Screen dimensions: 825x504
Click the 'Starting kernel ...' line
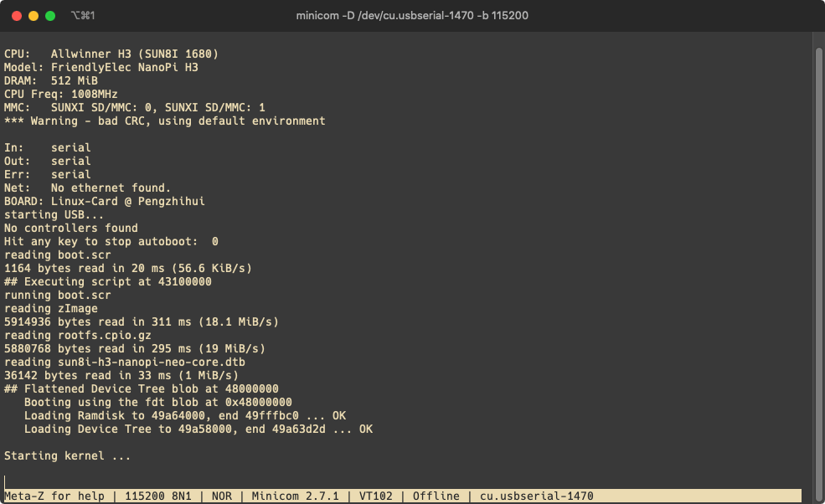[x=67, y=456]
